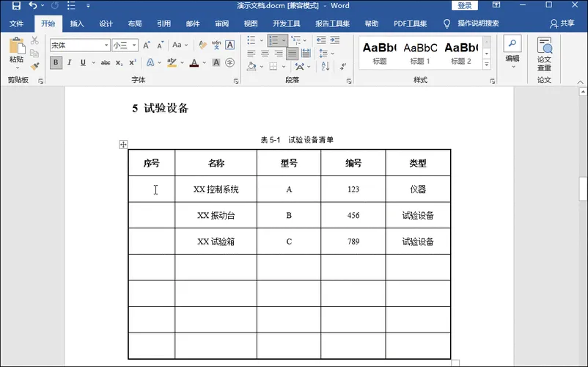Click the 论文查重 paper check icon
The height and width of the screenshot is (367, 588).
point(544,54)
